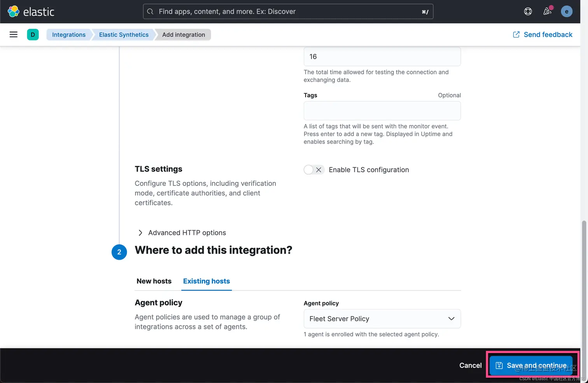Click the timeout field containing 16

[382, 57]
